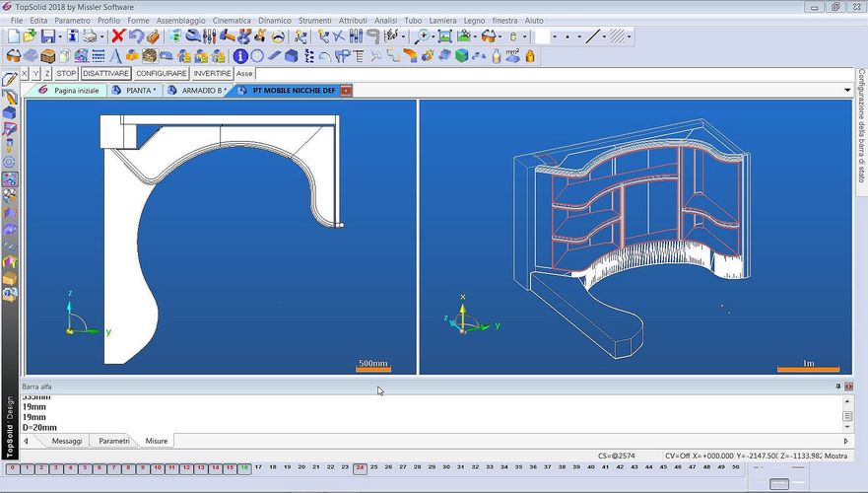Click the STOP button

pos(66,73)
